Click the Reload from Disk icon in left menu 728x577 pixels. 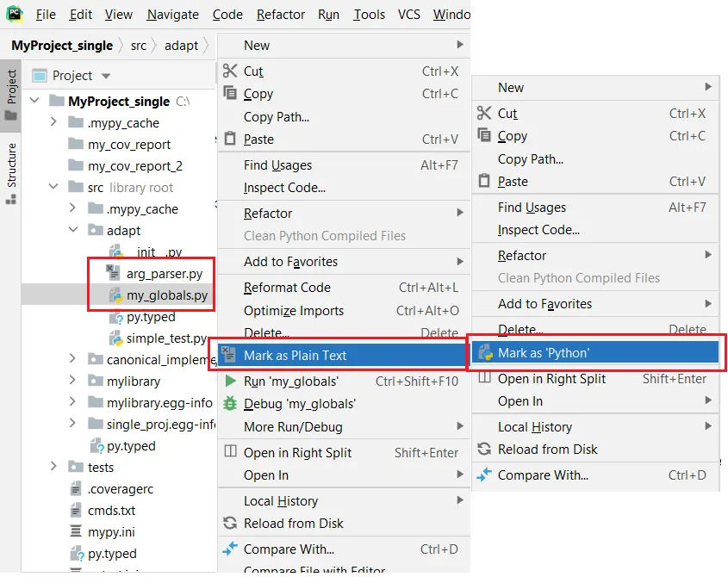point(230,523)
